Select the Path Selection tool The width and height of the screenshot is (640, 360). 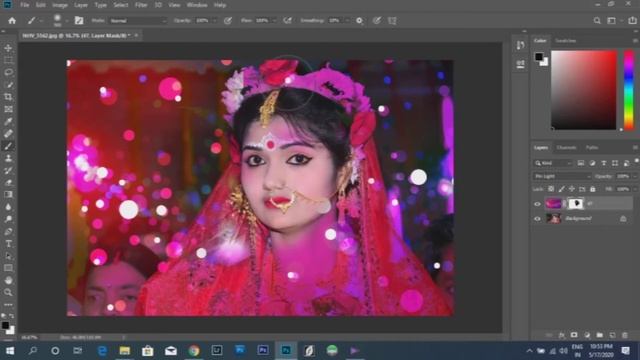8,256
